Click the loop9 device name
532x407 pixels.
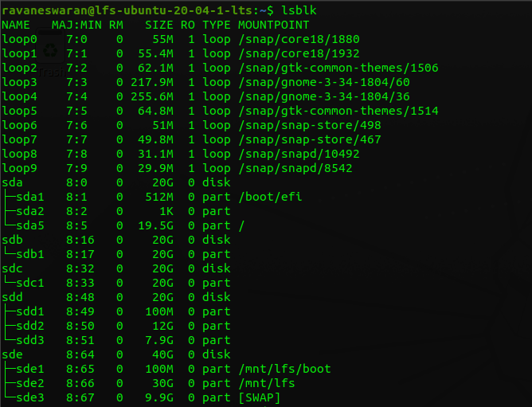19,168
